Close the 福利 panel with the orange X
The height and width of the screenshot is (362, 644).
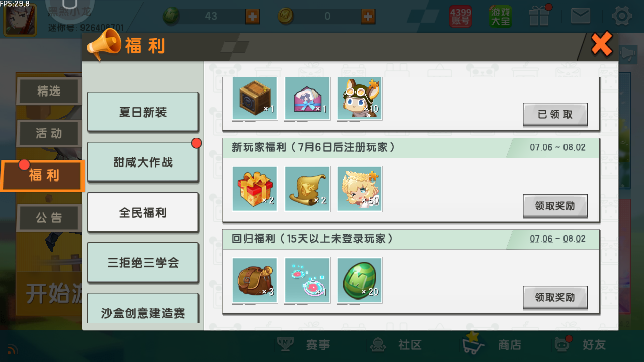[601, 44]
